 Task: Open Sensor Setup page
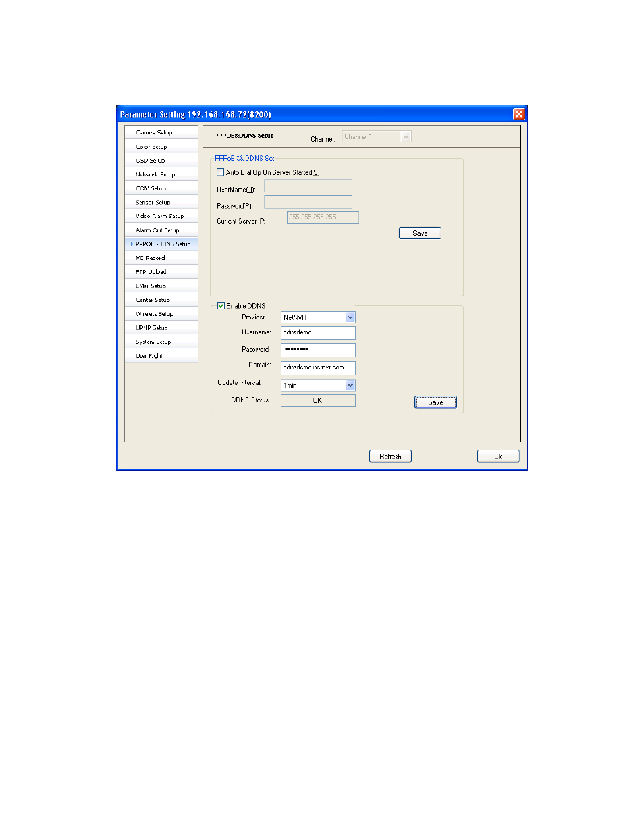pos(161,202)
